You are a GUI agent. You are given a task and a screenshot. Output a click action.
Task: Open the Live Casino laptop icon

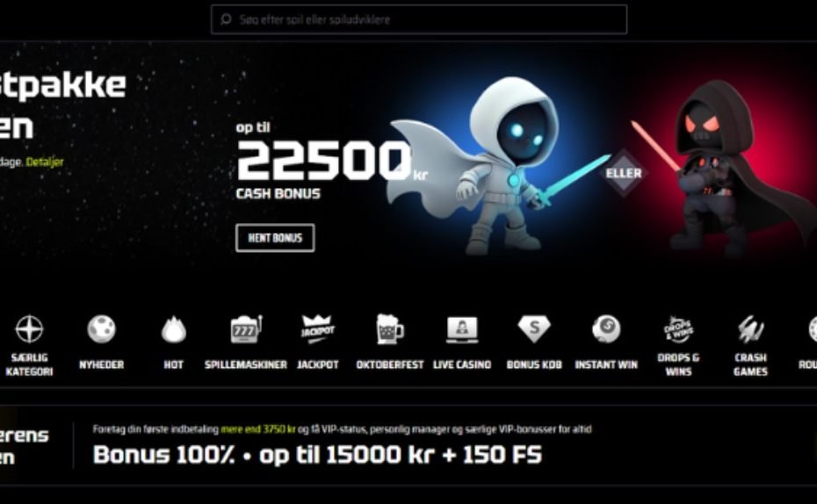(462, 329)
